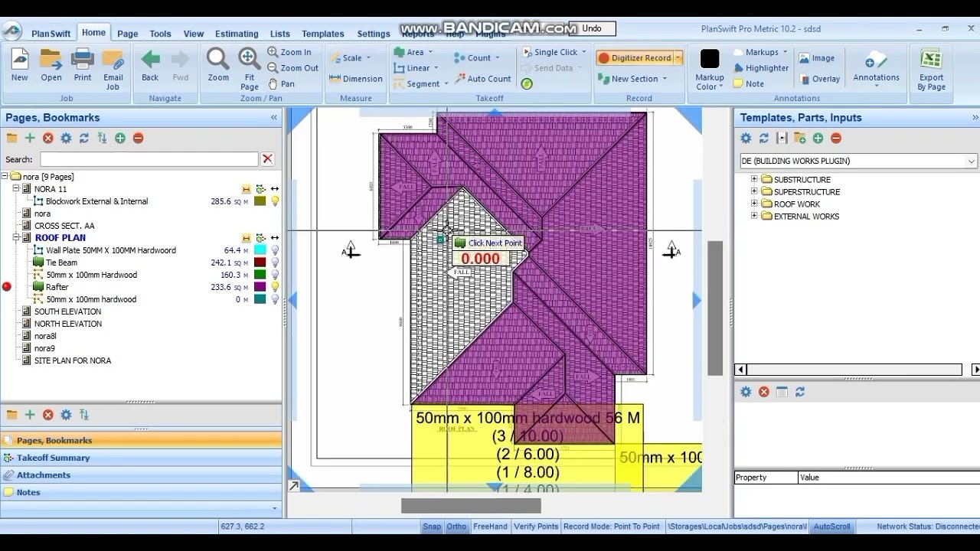Open the Tools ribbon tab
This screenshot has width=980, height=551.
point(160,34)
